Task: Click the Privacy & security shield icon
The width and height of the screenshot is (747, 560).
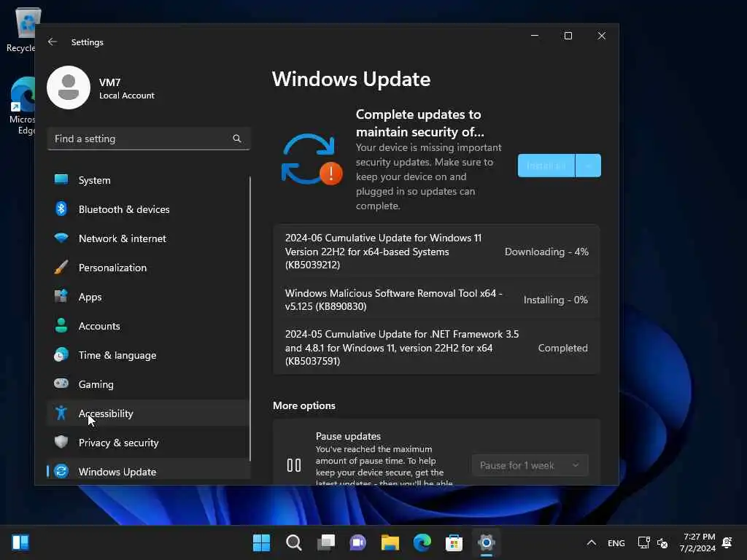Action: pos(61,442)
